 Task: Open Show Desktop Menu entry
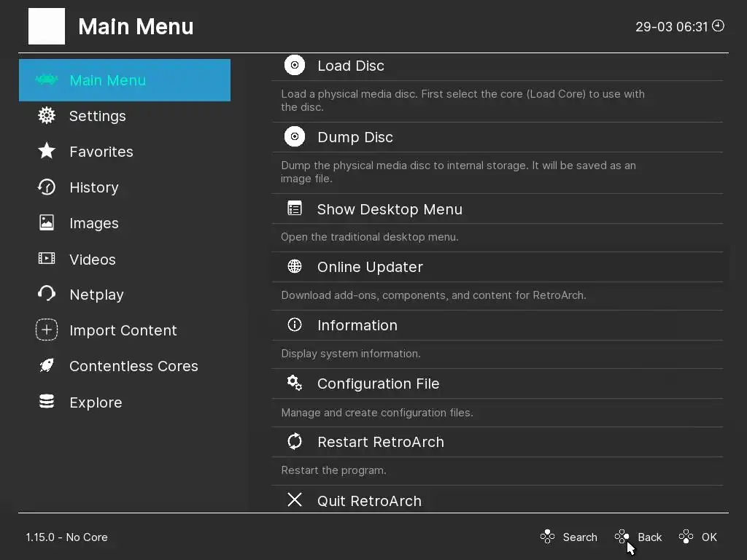pos(498,209)
